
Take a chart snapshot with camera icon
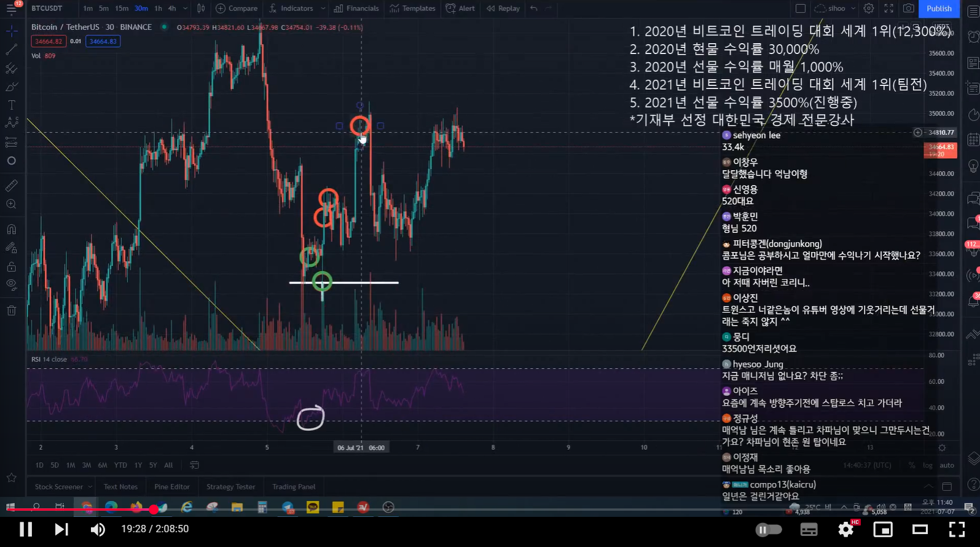click(x=908, y=9)
